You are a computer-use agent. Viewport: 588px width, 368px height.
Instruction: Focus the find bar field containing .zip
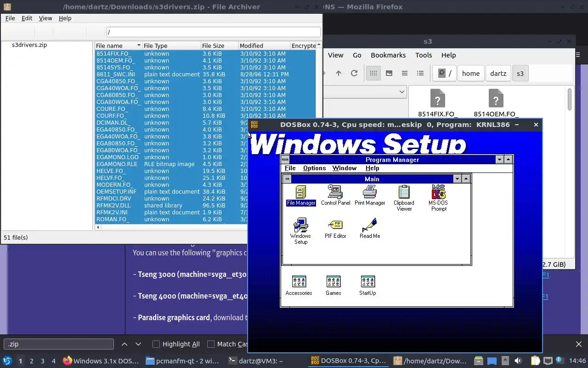coord(59,344)
